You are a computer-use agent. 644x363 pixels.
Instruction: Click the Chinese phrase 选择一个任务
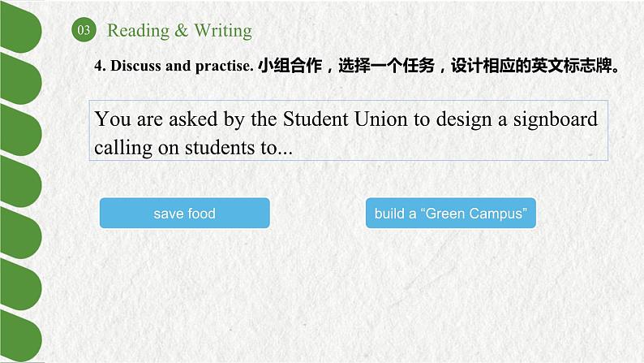coord(387,65)
